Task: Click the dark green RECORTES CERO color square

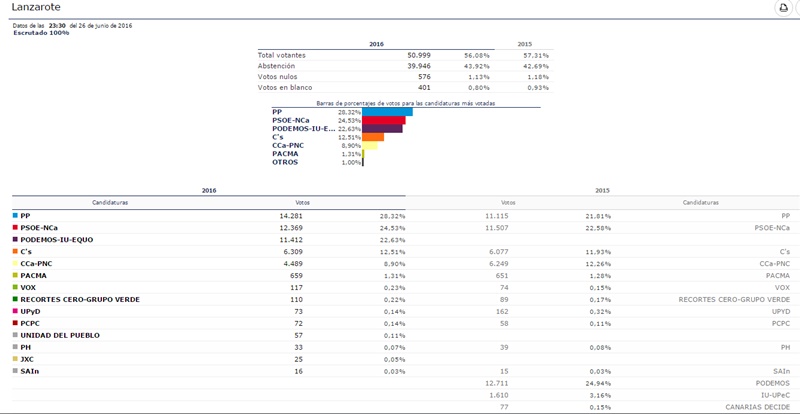Action: click(x=15, y=299)
